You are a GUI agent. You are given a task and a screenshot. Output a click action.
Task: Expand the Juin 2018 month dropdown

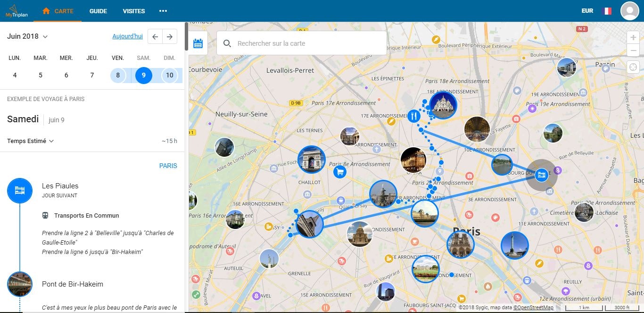point(27,36)
